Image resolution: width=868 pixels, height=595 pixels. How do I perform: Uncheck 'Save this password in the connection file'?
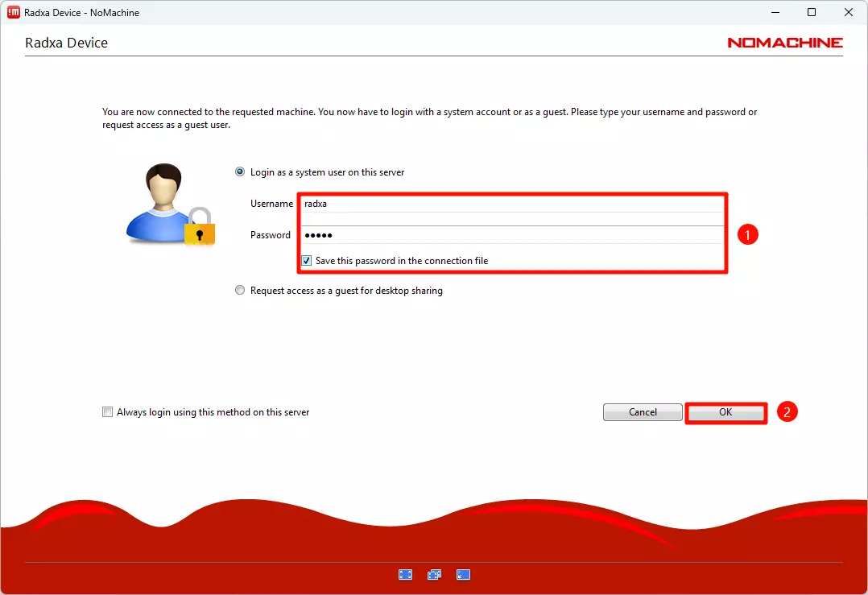pyautogui.click(x=307, y=261)
